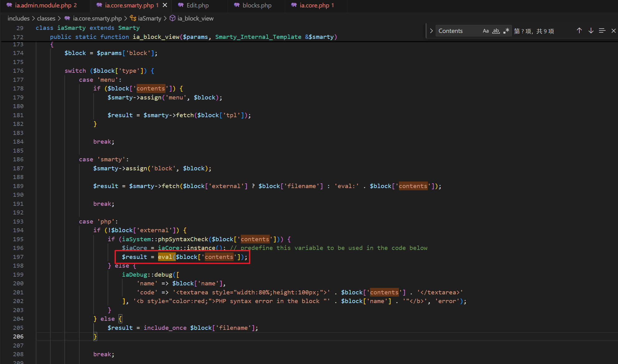This screenshot has width=618, height=364.
Task: Open the iaSmarty class breadcrumb
Action: point(150,18)
